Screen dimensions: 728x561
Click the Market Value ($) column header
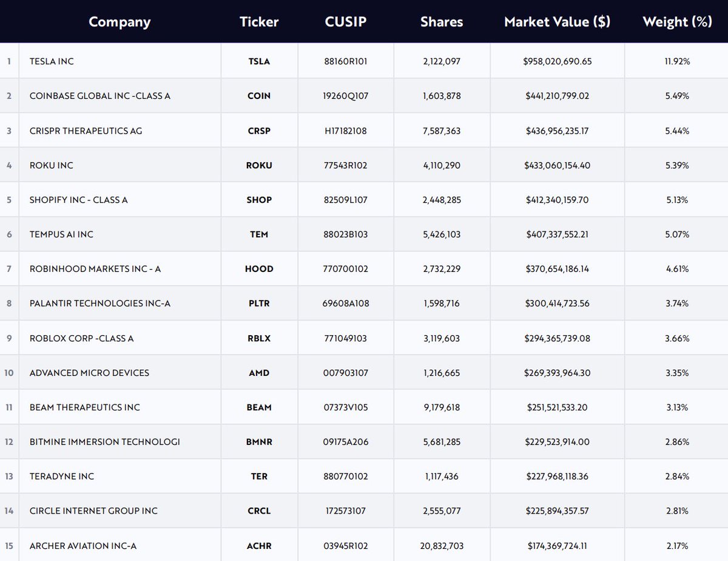(x=557, y=22)
